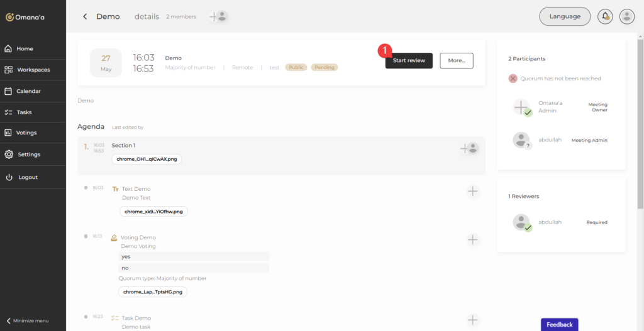Screen dimensions: 644x331
Task: Open Calendar from sidebar menu
Action: tap(28, 91)
